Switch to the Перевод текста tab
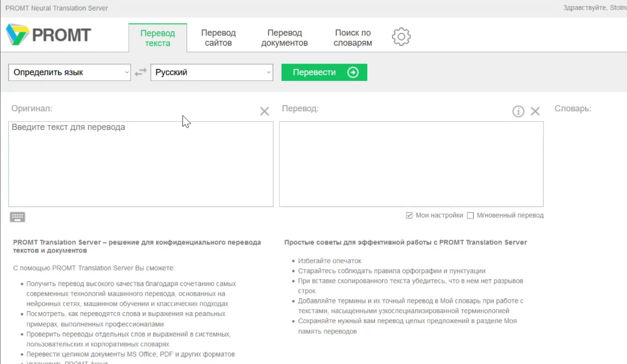Viewport: 627px width, 364px height. [x=158, y=38]
